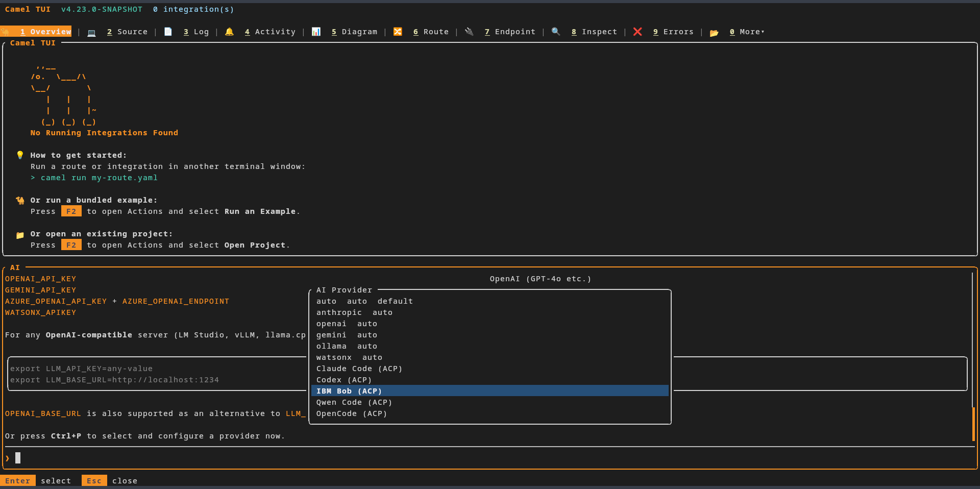The height and width of the screenshot is (489, 980).
Task: Choose the anthropic auto provider
Action: (x=490, y=312)
